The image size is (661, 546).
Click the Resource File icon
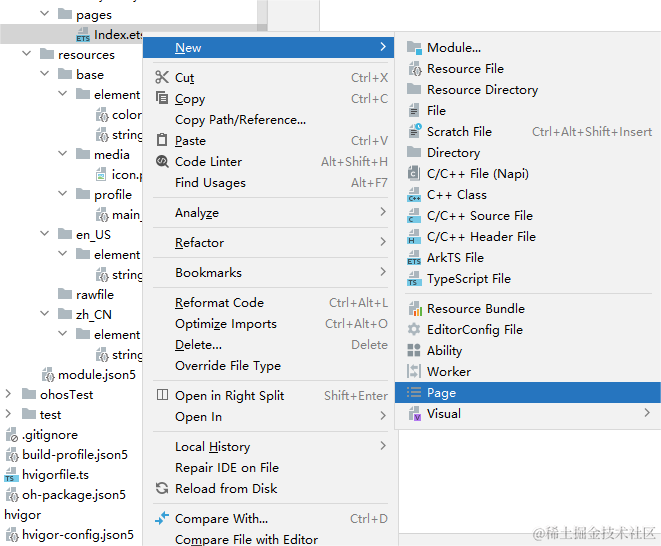[x=414, y=68]
